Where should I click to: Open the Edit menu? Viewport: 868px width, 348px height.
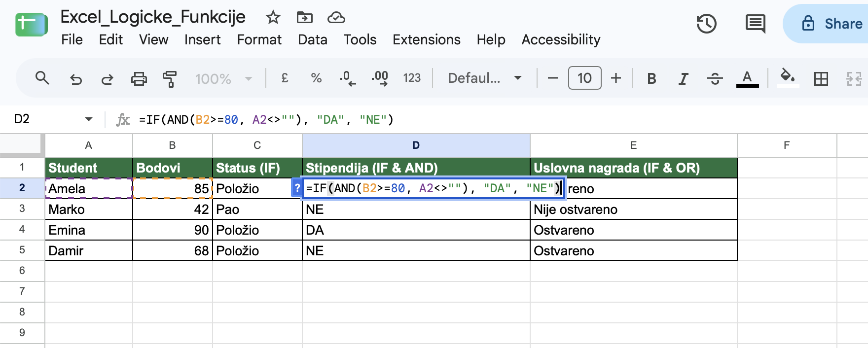tap(111, 39)
